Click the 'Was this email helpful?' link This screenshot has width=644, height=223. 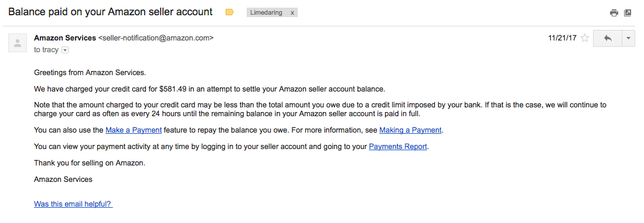coord(73,204)
